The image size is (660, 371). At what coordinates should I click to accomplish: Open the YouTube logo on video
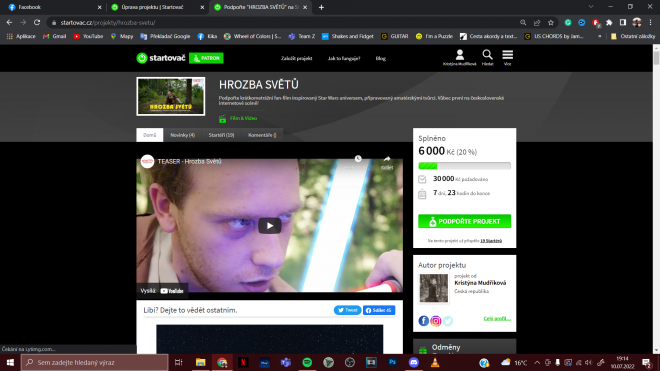coord(172,291)
